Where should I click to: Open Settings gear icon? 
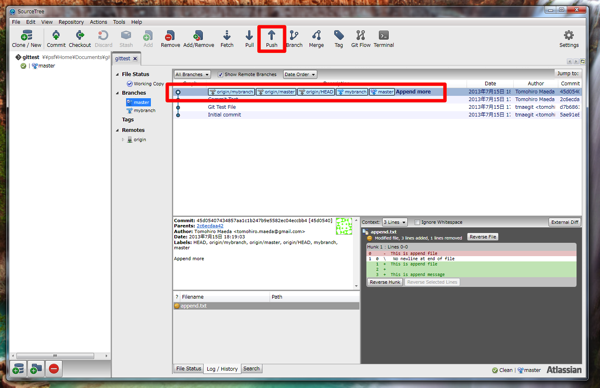click(x=569, y=39)
